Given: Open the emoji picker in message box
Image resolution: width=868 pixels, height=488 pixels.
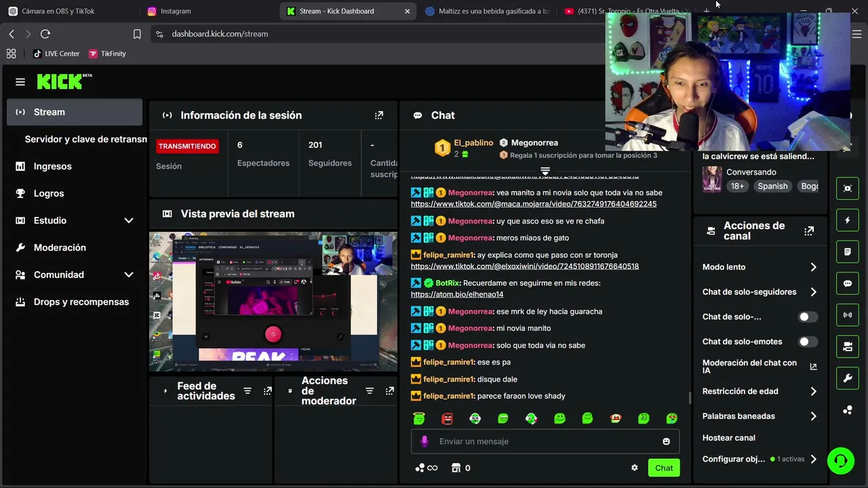Looking at the screenshot, I should pos(666,441).
